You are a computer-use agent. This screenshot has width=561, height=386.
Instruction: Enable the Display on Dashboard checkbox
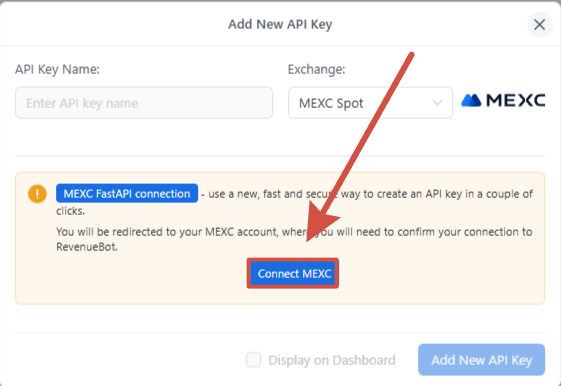click(x=254, y=360)
